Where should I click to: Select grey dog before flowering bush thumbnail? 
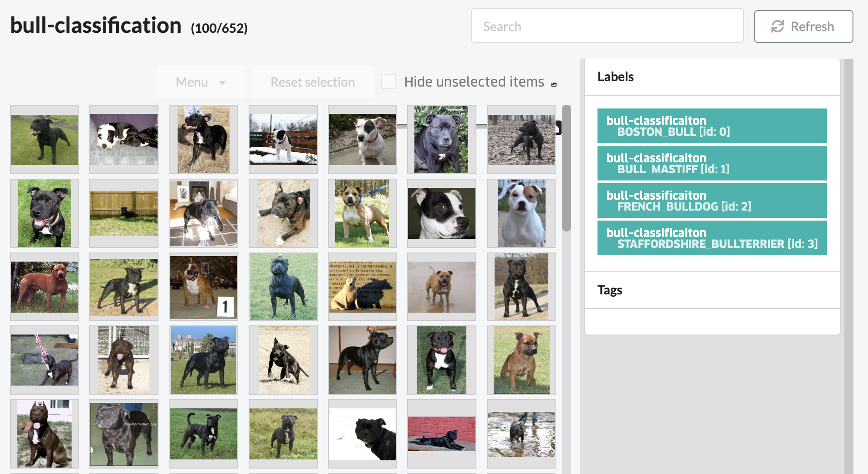442,139
